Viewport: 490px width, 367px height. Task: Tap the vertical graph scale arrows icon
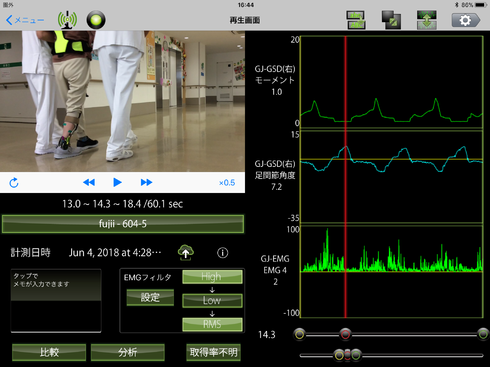pyautogui.click(x=427, y=20)
